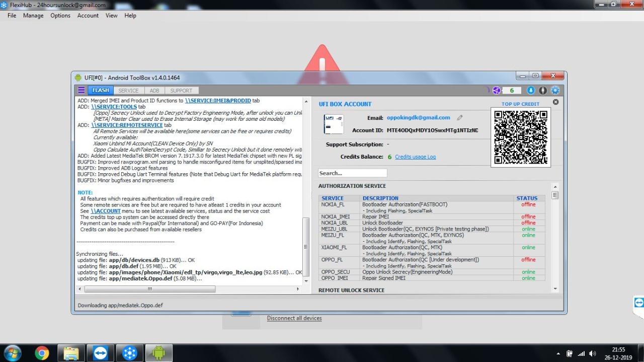The height and width of the screenshot is (362, 644).
Task: Open File Explorer from the taskbar
Action: (71, 353)
